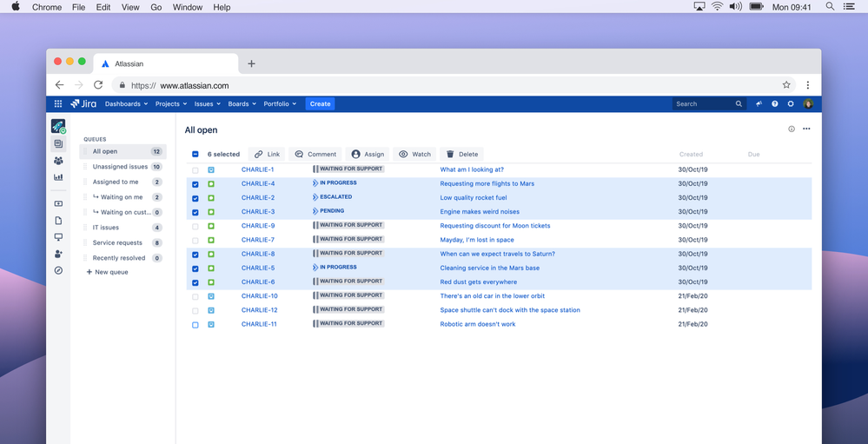
Task: Click the notifications megaphone icon
Action: coord(759,103)
